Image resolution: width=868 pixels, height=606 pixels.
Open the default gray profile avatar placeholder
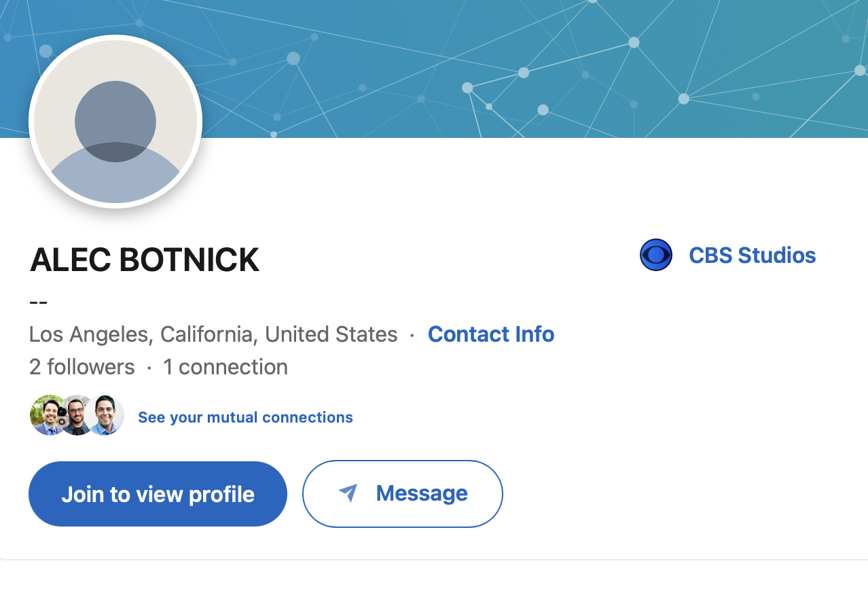115,122
